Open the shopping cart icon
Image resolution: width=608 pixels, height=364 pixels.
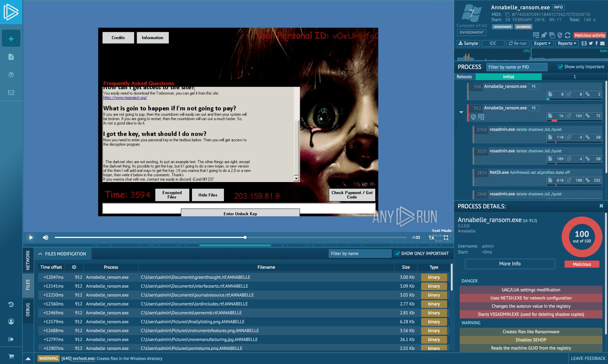click(11, 356)
